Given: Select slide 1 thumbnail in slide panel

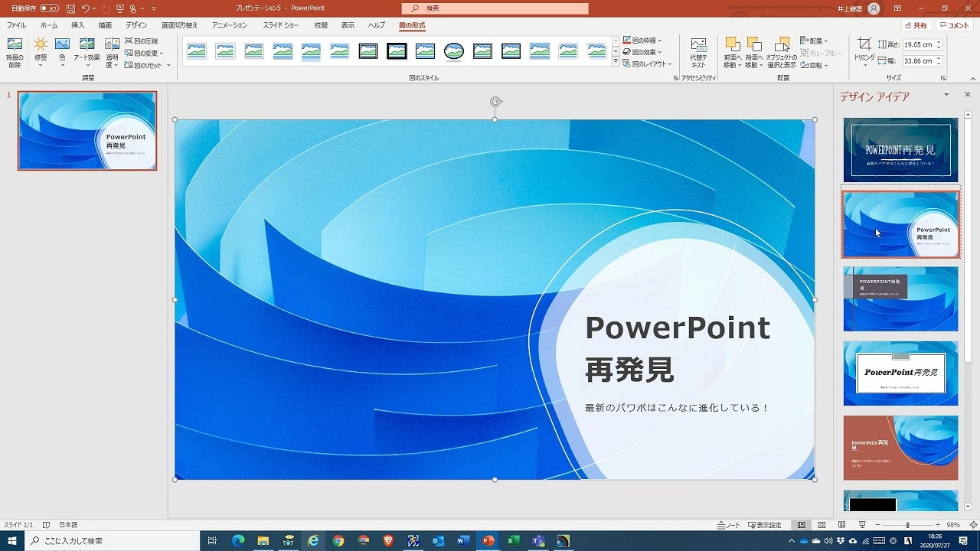Looking at the screenshot, I should click(x=87, y=131).
